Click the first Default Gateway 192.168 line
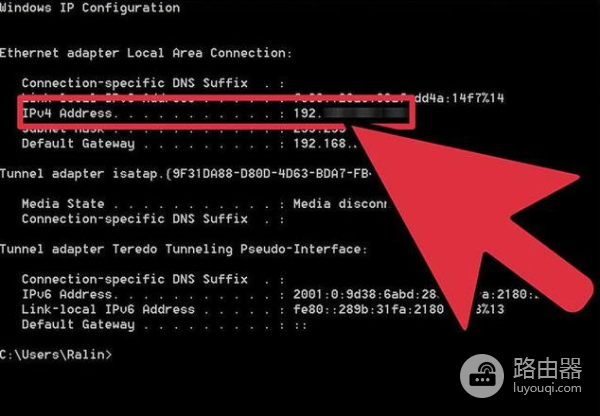600x416 pixels. pyautogui.click(x=189, y=144)
